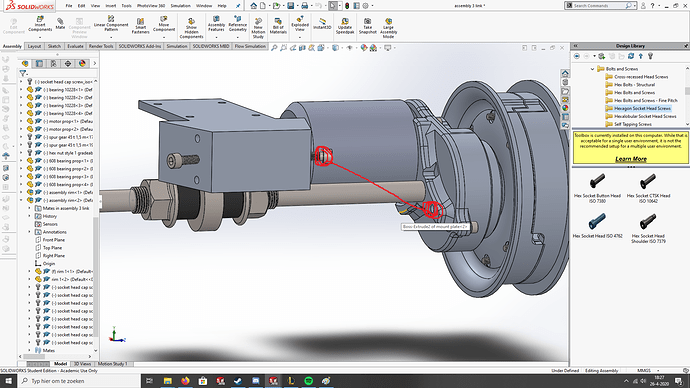Expand bearing 10228<1> tree node

[21, 89]
